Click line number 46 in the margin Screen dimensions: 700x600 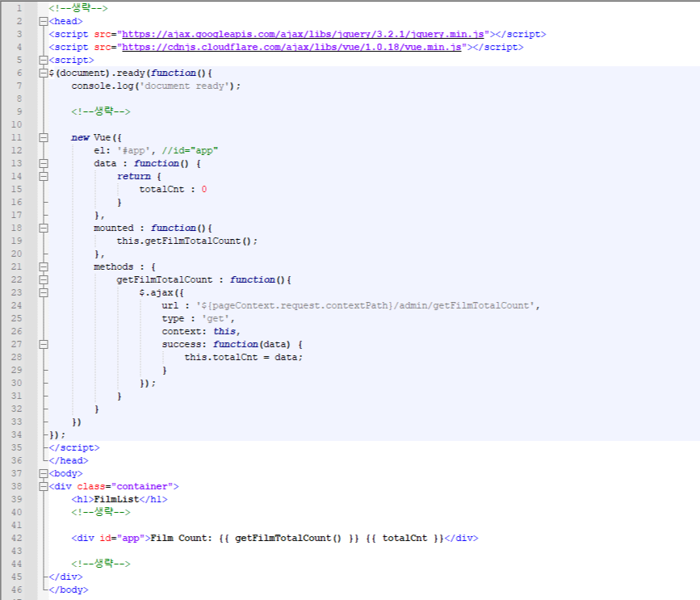coord(16,590)
